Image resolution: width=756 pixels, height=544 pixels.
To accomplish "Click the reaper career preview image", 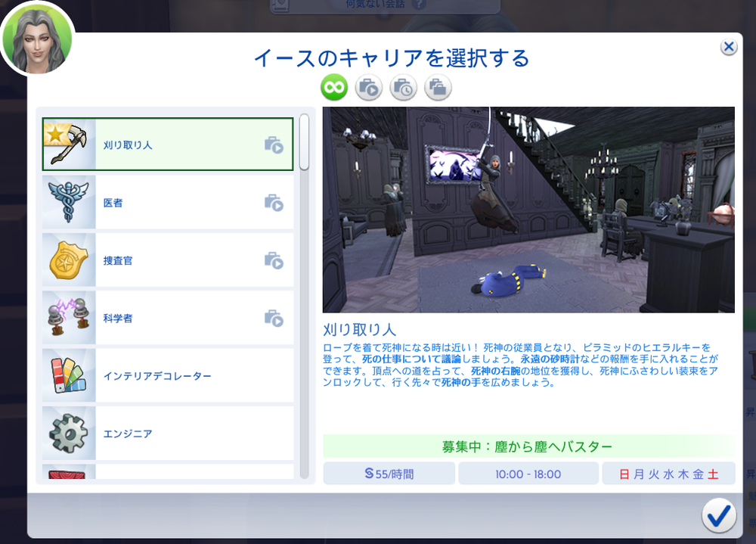I will 528,210.
